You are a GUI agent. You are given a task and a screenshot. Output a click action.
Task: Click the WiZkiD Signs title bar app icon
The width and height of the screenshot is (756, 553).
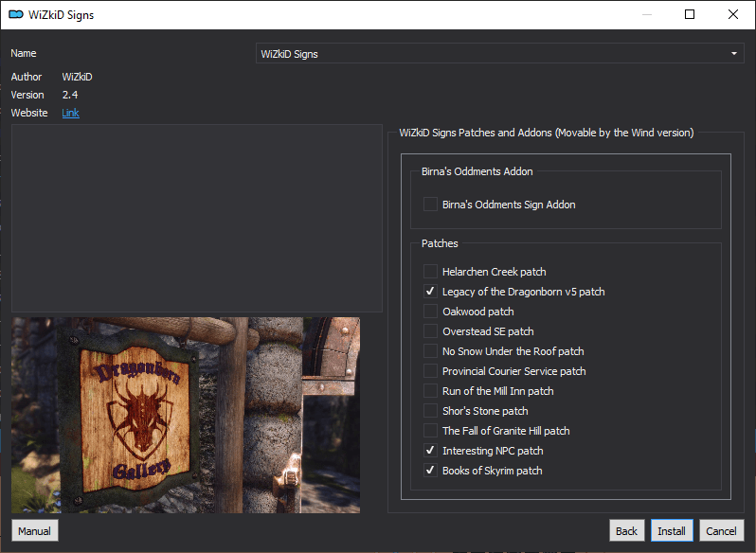[16, 14]
